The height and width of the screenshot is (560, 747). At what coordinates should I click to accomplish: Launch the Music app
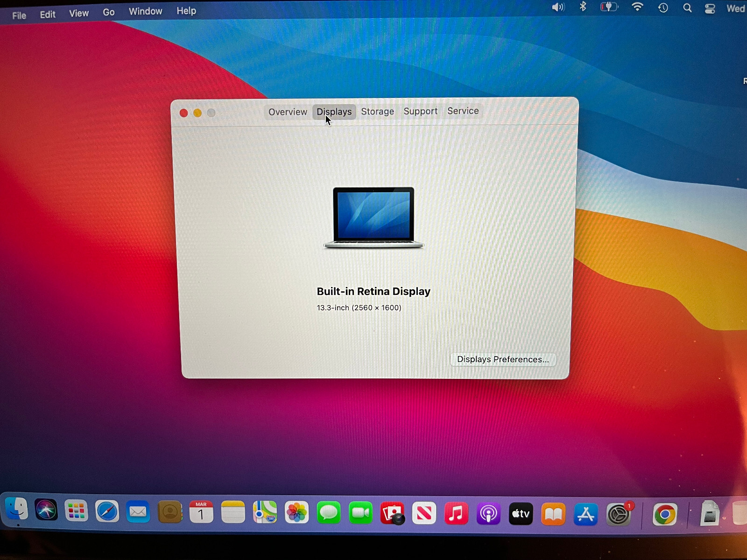coord(456,514)
